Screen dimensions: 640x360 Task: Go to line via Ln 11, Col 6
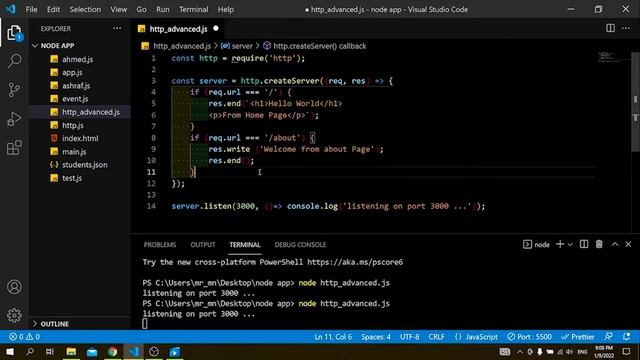333,337
